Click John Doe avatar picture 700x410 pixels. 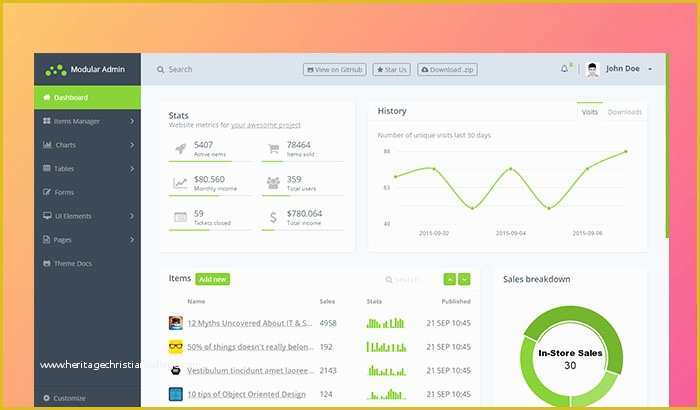point(592,69)
